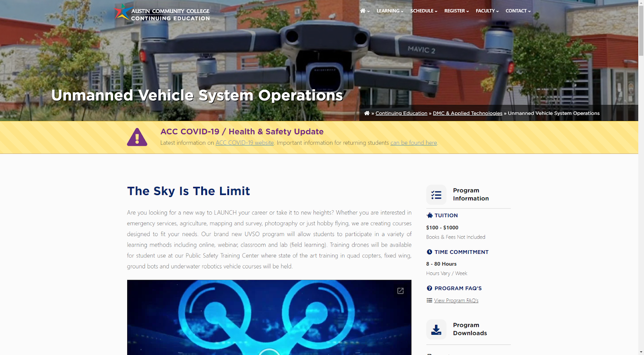This screenshot has width=644, height=355.
Task: Click the Program Downloads download icon
Action: coord(436,330)
